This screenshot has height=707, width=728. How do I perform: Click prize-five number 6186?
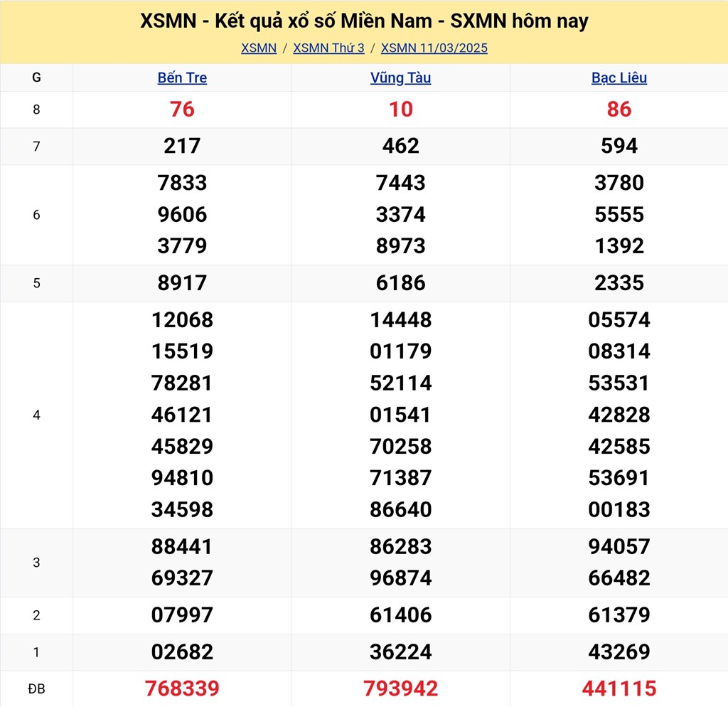click(x=400, y=283)
